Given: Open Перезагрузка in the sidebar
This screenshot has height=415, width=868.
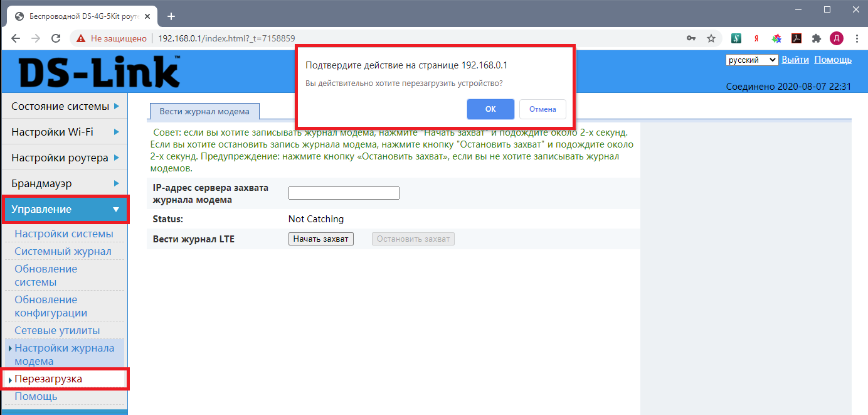Looking at the screenshot, I should coord(48,379).
